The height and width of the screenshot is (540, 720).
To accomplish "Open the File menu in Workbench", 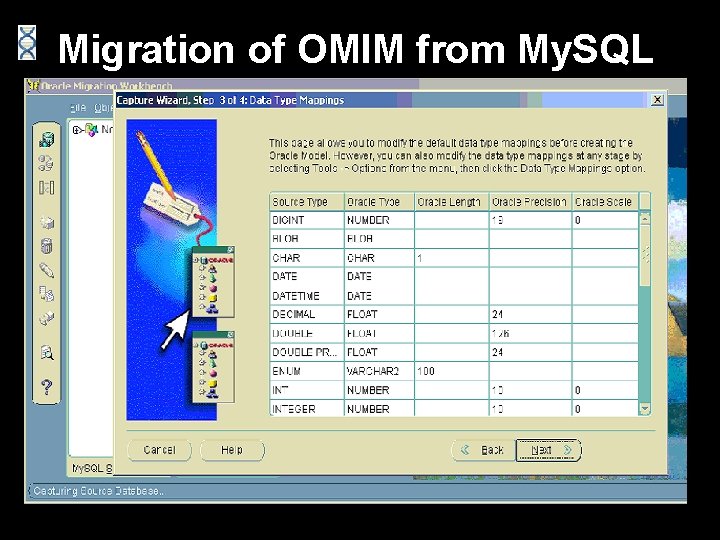I will pyautogui.click(x=79, y=107).
